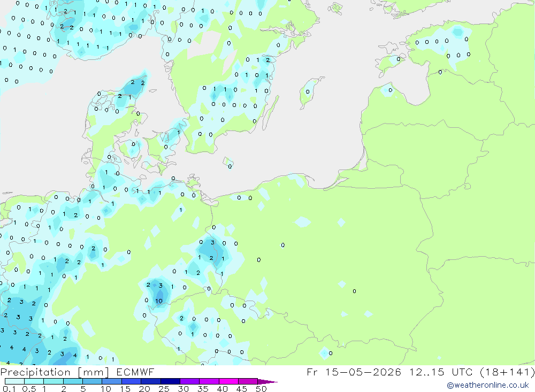Select the 10–15 mm legend color swatch
Screen dimensions: 535x392
coord(112,381)
